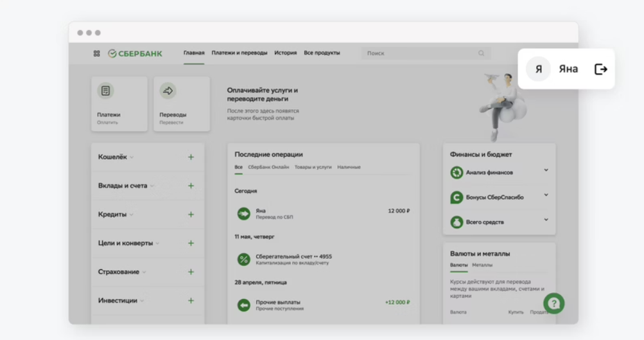Screen dimensions: 644x340
Task: Expand the Всего средств chevron
Action: pyautogui.click(x=546, y=220)
